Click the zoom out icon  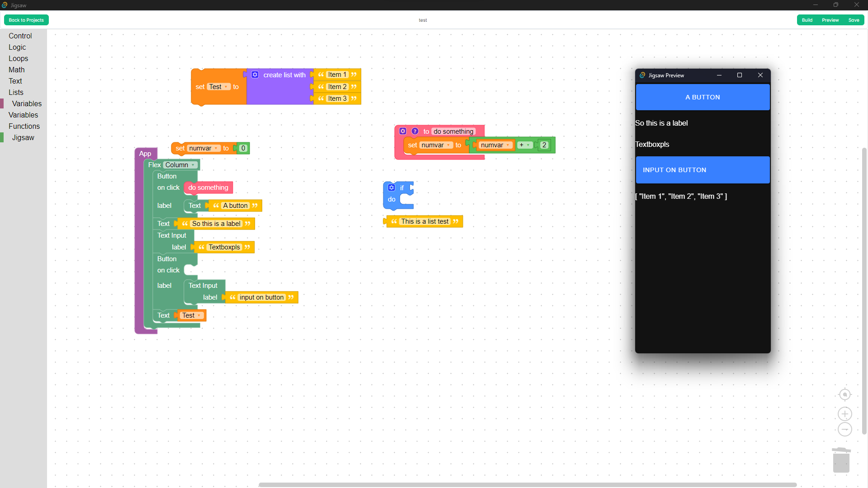point(845,429)
